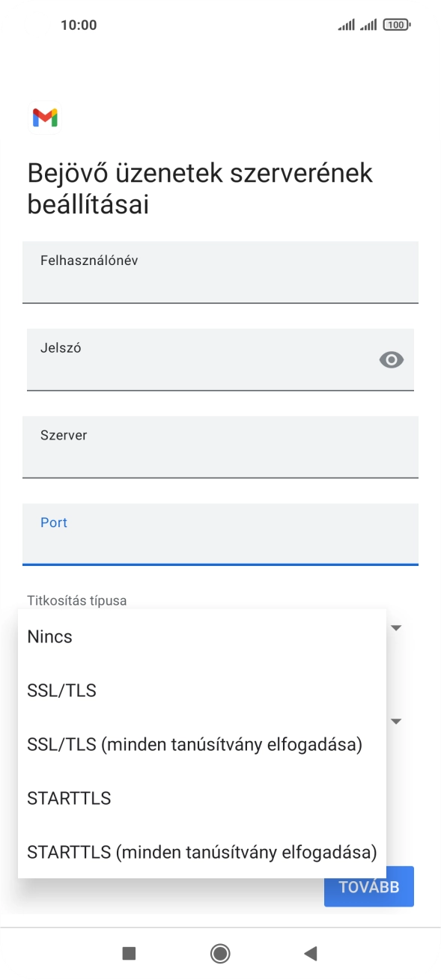Expand the Titkosítás típusa dropdown arrow
Image resolution: width=441 pixels, height=980 pixels.
tap(395, 627)
